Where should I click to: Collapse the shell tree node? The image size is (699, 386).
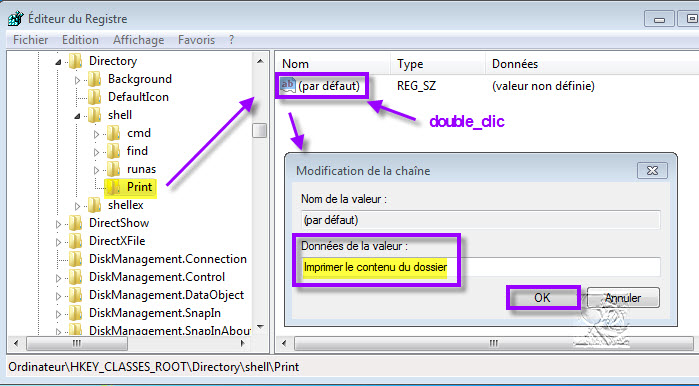click(77, 116)
